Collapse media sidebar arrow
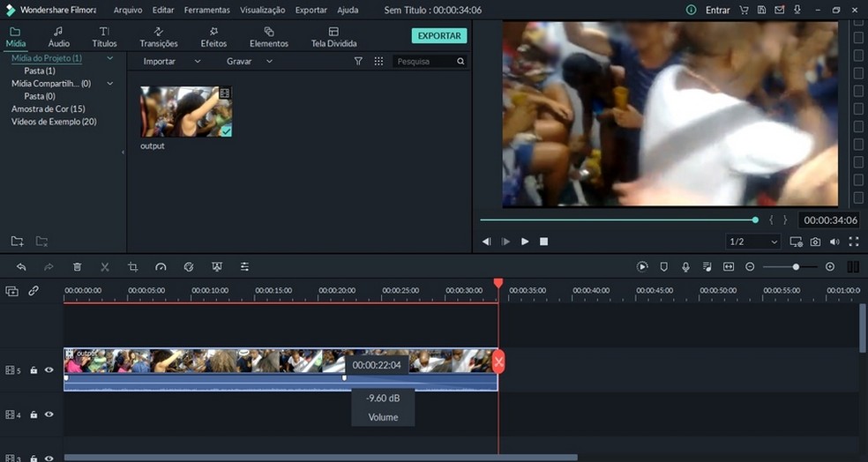This screenshot has width=868, height=462. 123,153
